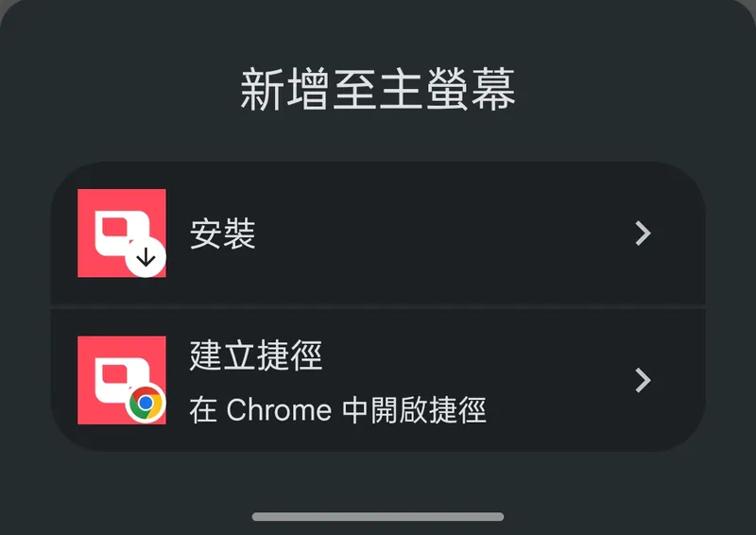Viewport: 756px width, 535px height.
Task: Tap the dark sheet background below the options
Action: 378,480
